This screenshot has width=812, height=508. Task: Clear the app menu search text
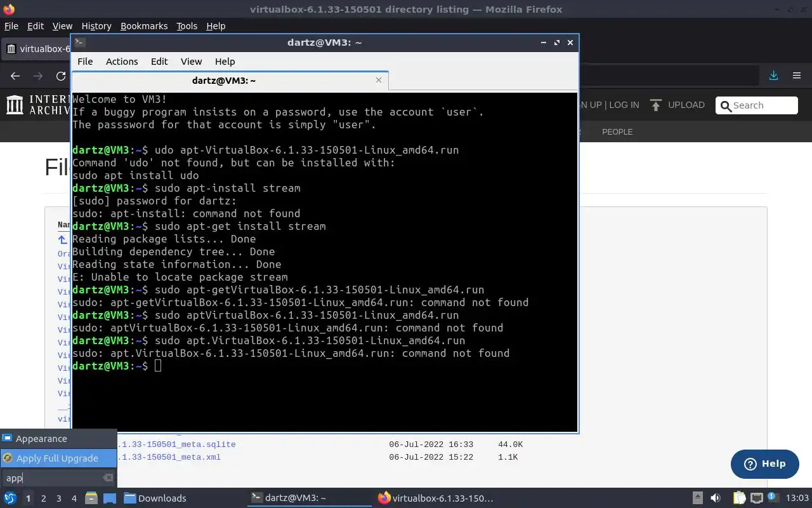[108, 478]
